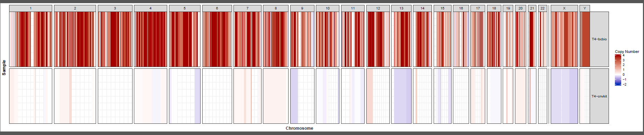Click the chromosome 5 facet label
The height and width of the screenshot is (135, 644).
[x=185, y=8]
